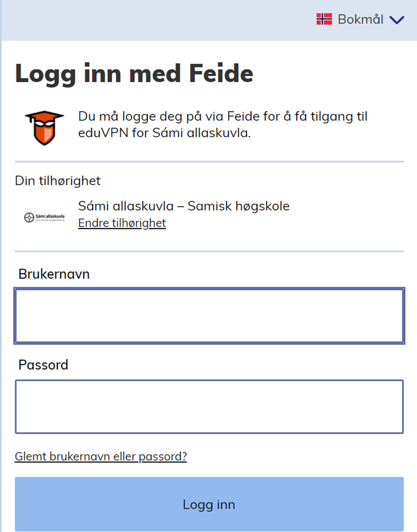Image resolution: width=417 pixels, height=532 pixels.
Task: Focus the Brukernavn input field
Action: 209,316
